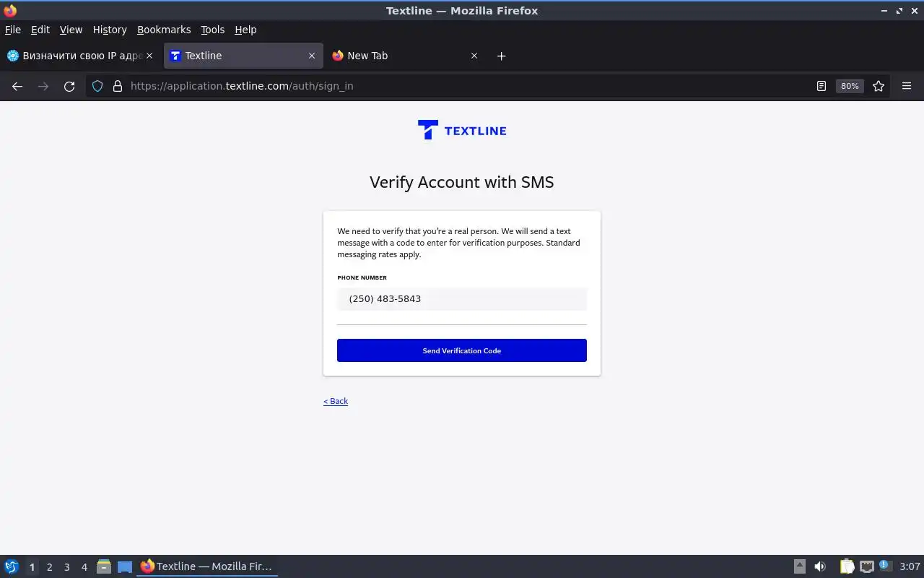Open the File menu
Viewport: 924px width, 578px height.
click(x=13, y=30)
